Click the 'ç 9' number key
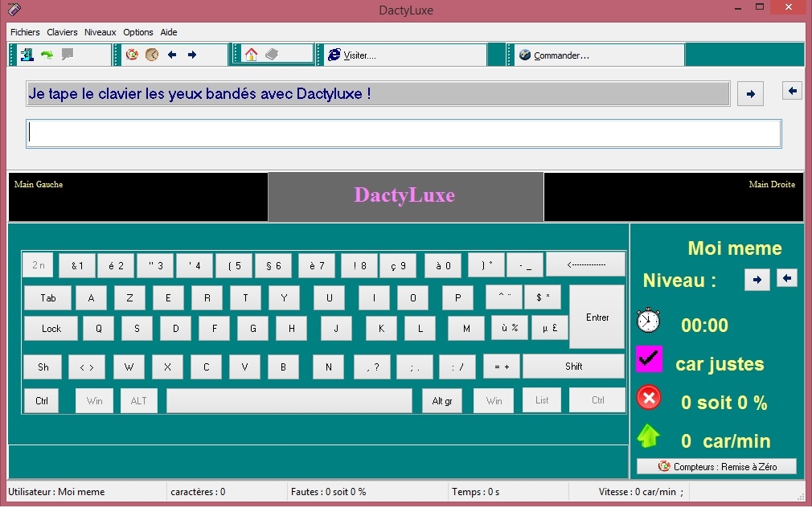The width and height of the screenshot is (812, 508). [x=398, y=265]
